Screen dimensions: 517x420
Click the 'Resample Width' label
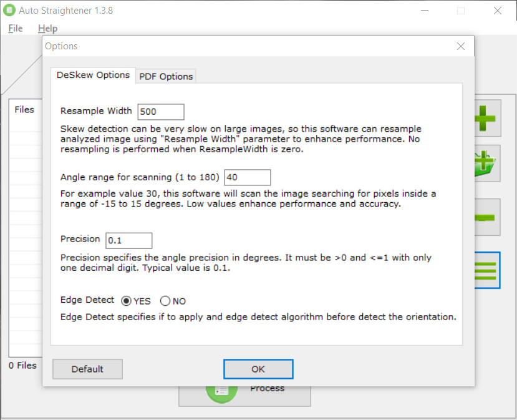pyautogui.click(x=96, y=111)
